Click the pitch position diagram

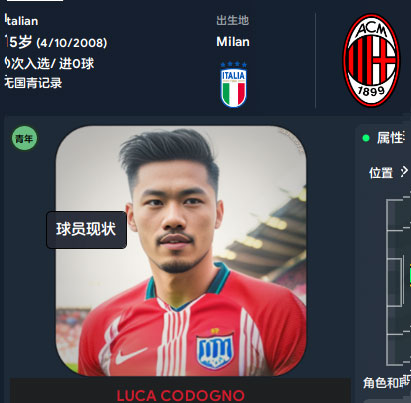pos(398,282)
